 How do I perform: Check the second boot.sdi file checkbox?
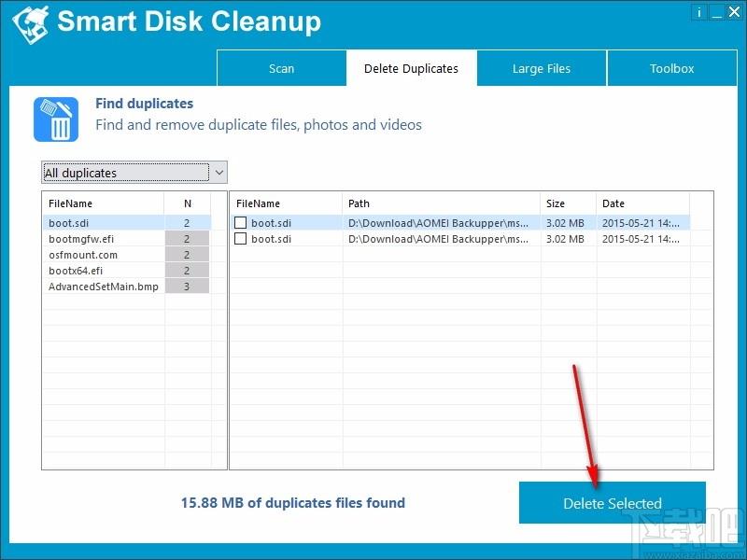[x=241, y=239]
